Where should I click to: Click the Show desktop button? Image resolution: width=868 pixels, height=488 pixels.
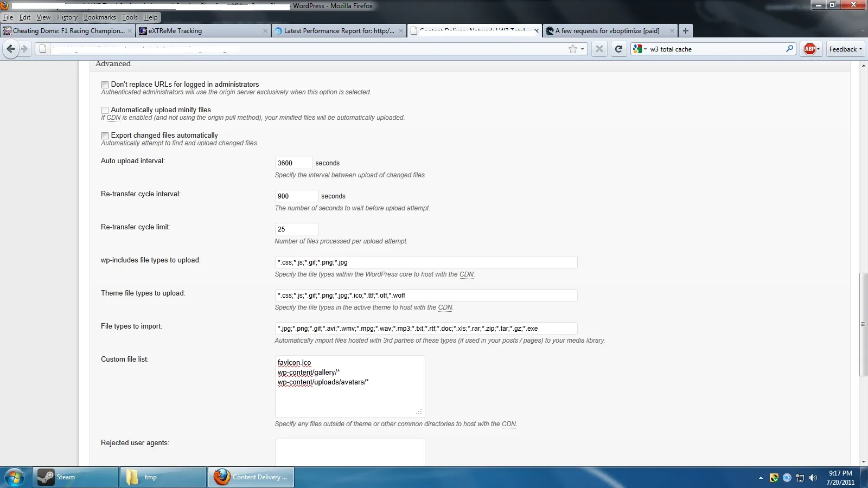pos(864,477)
